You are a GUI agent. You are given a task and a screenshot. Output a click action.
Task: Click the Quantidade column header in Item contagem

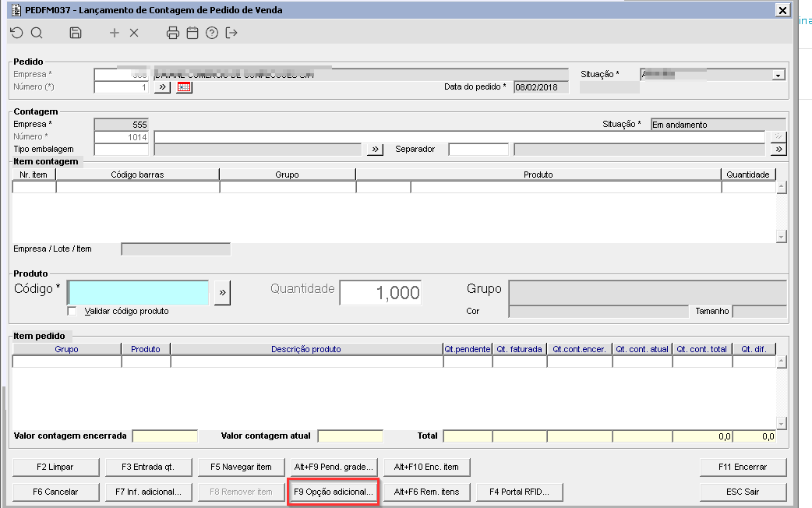pos(748,175)
